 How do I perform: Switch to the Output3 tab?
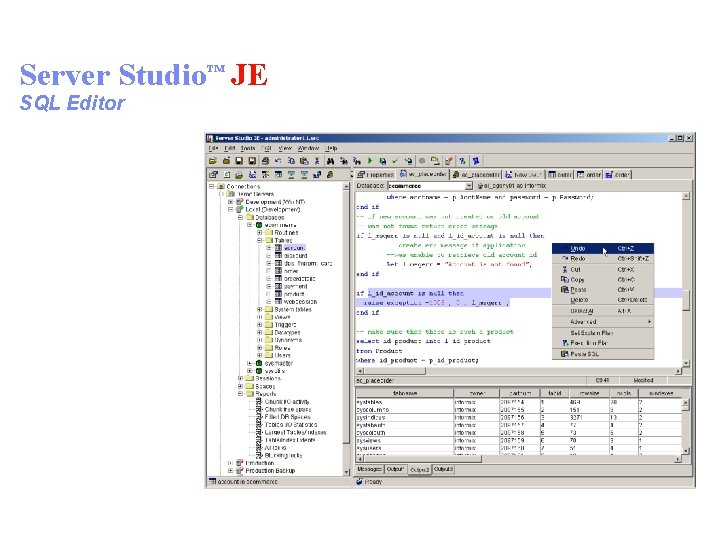click(x=444, y=469)
